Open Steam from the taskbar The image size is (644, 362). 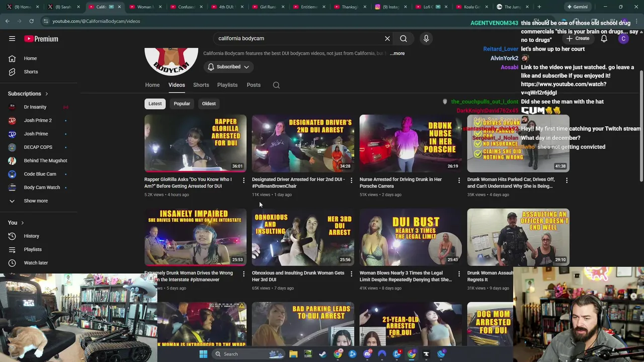[x=323, y=354]
